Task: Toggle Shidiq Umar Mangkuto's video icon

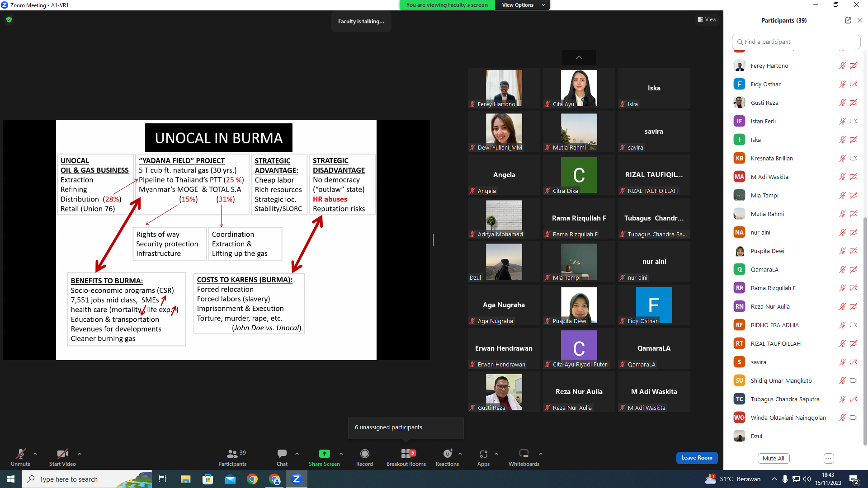Action: [854, 380]
